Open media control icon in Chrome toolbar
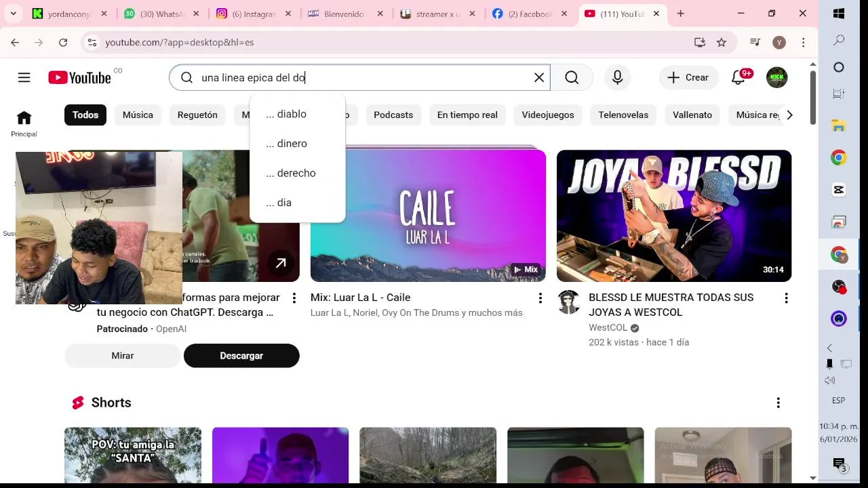The width and height of the screenshot is (868, 488). click(755, 42)
